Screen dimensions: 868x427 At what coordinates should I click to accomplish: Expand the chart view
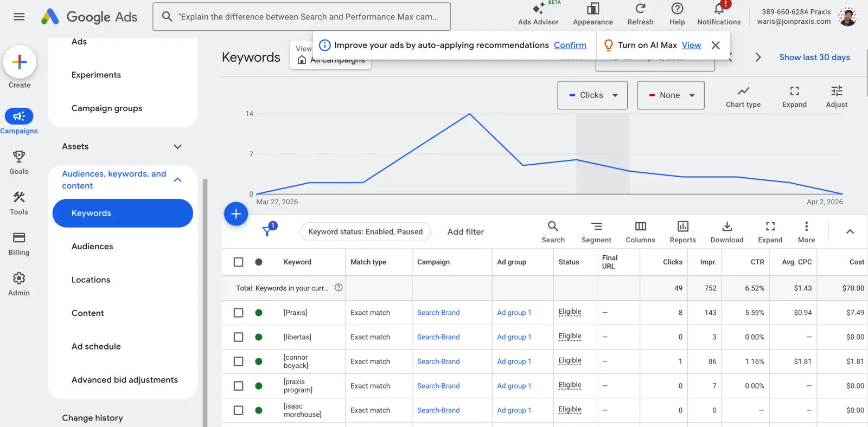pos(794,96)
